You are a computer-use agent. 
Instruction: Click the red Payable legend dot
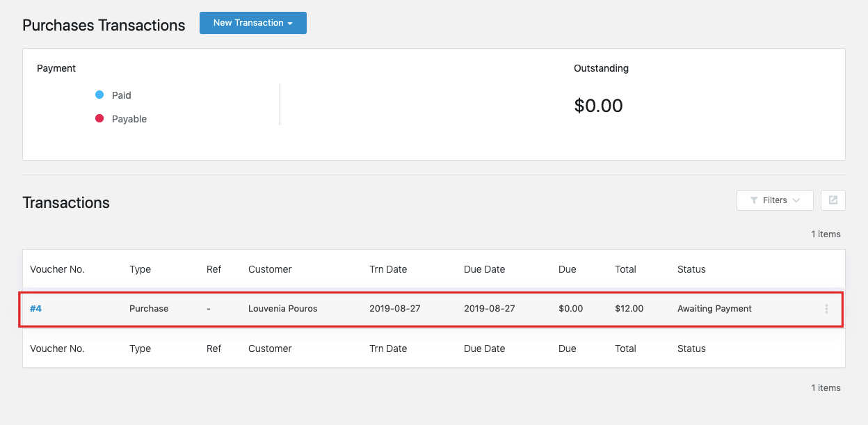(x=99, y=118)
